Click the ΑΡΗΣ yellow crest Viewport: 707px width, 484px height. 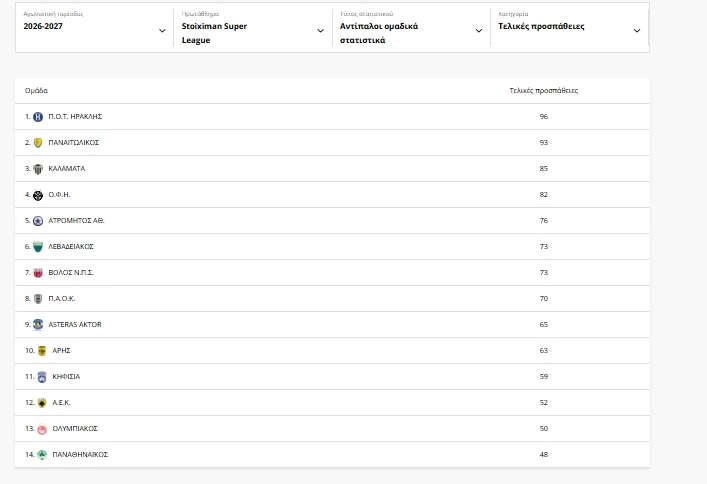click(x=42, y=351)
